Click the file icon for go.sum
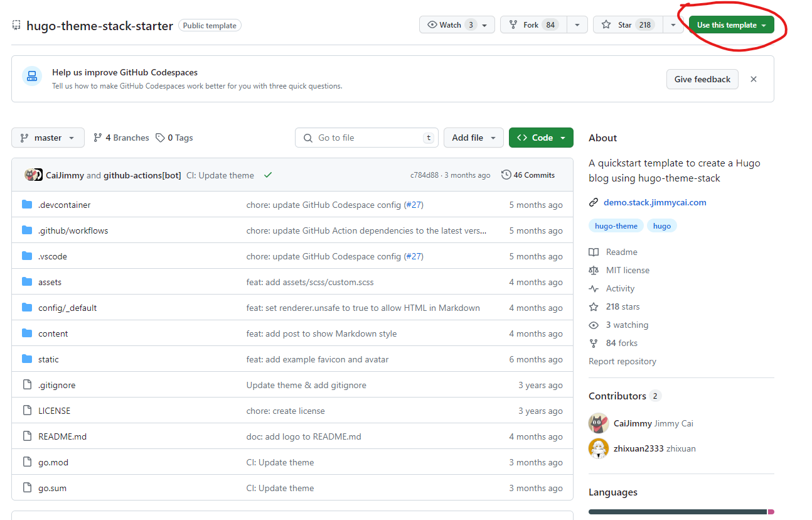The image size is (812, 520). coord(27,488)
